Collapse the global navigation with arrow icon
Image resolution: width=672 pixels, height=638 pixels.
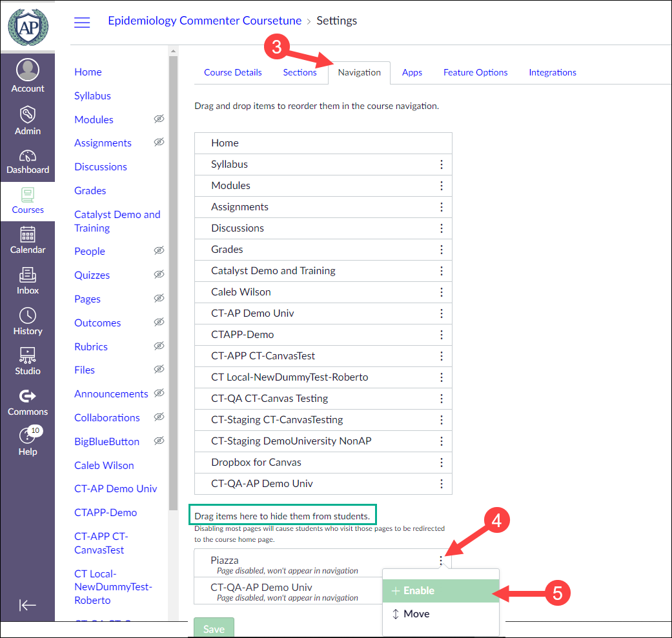27,605
